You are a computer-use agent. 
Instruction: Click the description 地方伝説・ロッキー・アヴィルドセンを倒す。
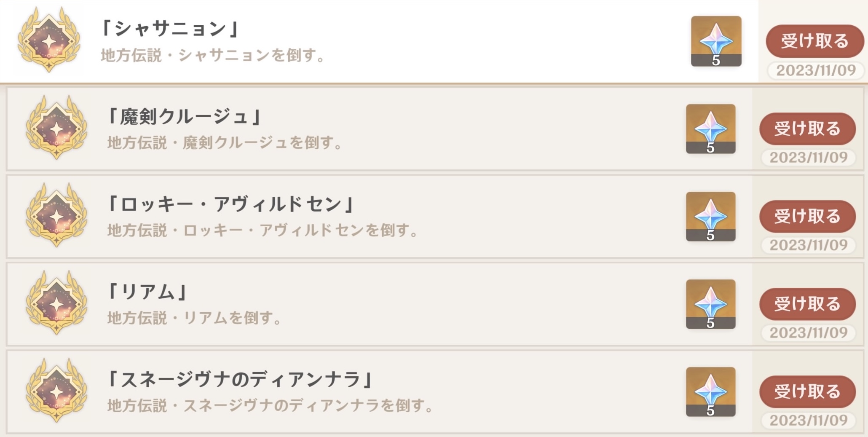click(x=263, y=231)
